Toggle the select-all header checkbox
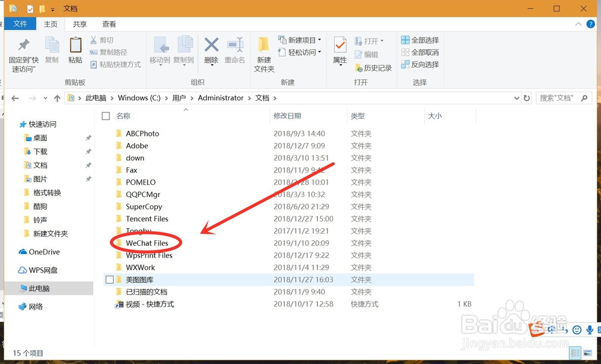Image resolution: width=601 pixels, height=364 pixels. click(106, 116)
